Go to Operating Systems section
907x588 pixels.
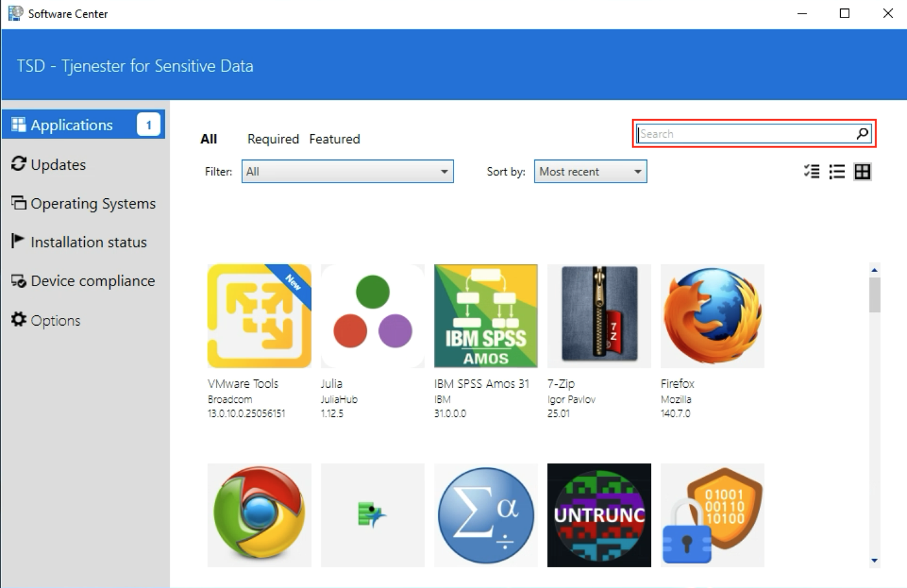[84, 203]
